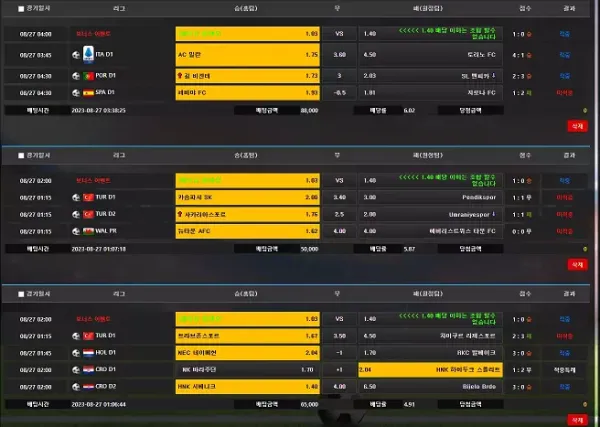This screenshot has width=600, height=427.
Task: Click the soccer ball icon in POR D1 row
Action: [76, 76]
